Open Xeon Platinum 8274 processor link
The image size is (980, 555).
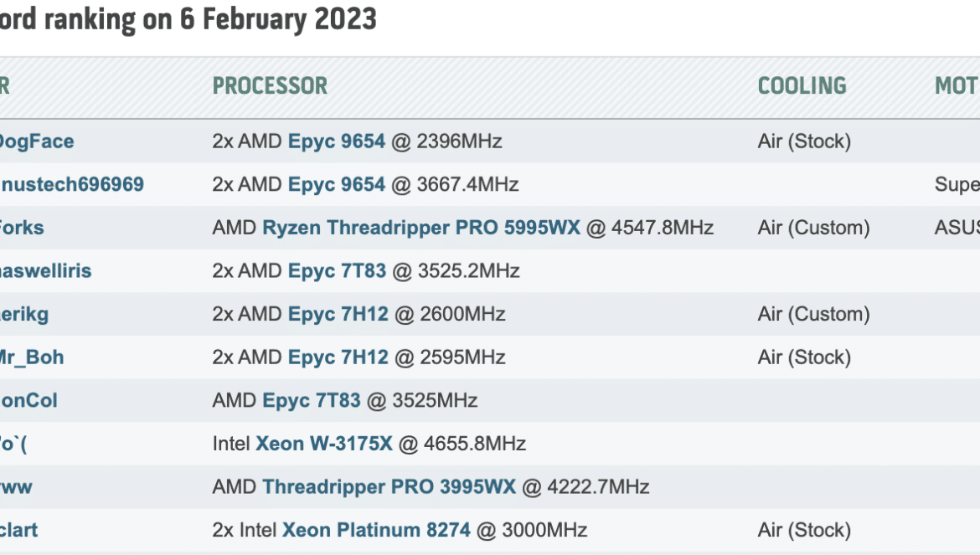pyautogui.click(x=376, y=530)
